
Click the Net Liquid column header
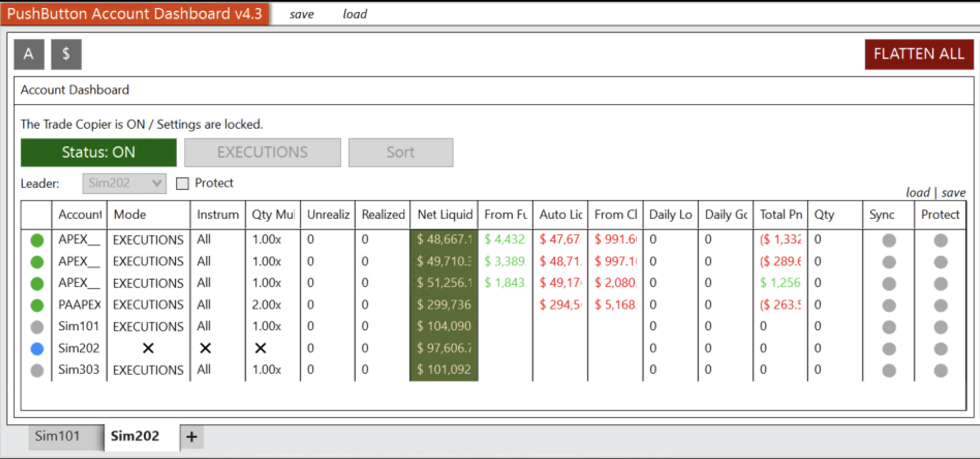[445, 215]
